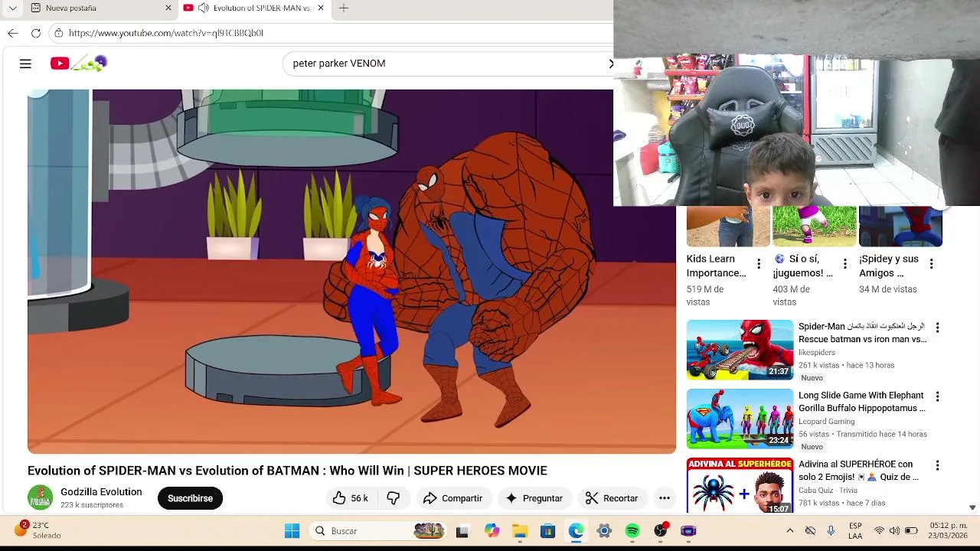This screenshot has width=980, height=551.
Task: Like the video with thumbs up
Action: coord(351,498)
